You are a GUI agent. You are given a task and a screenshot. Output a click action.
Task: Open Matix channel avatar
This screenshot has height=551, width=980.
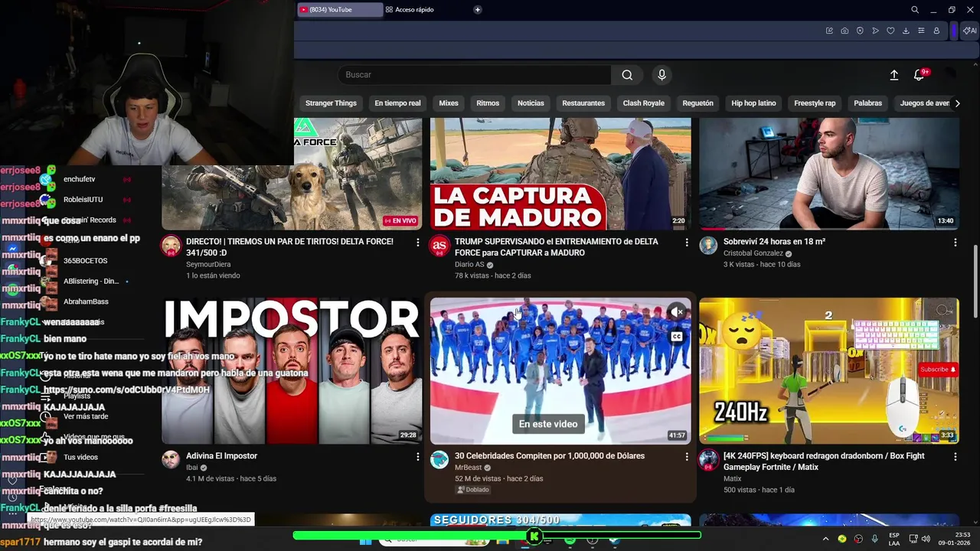708,460
